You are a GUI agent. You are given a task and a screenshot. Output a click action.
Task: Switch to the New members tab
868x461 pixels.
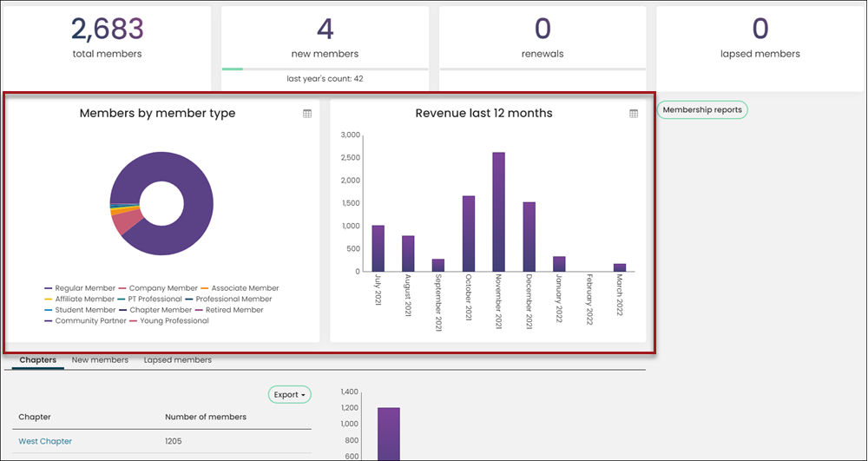pos(100,360)
